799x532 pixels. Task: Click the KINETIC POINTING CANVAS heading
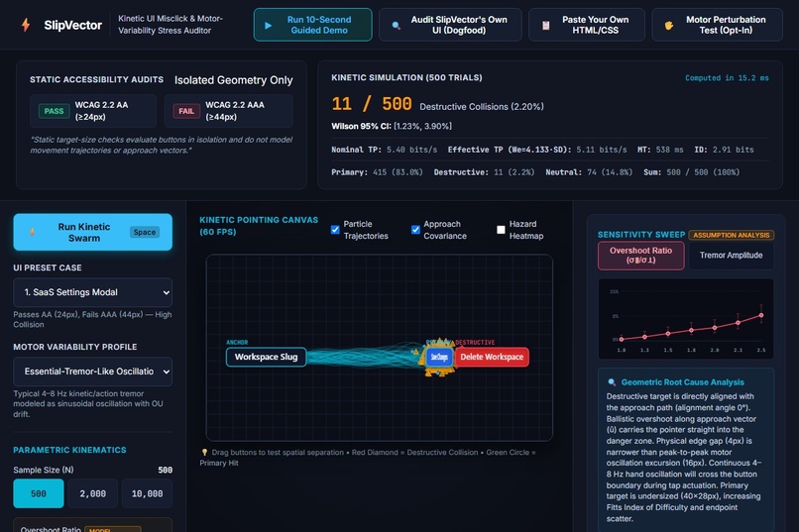coord(259,226)
